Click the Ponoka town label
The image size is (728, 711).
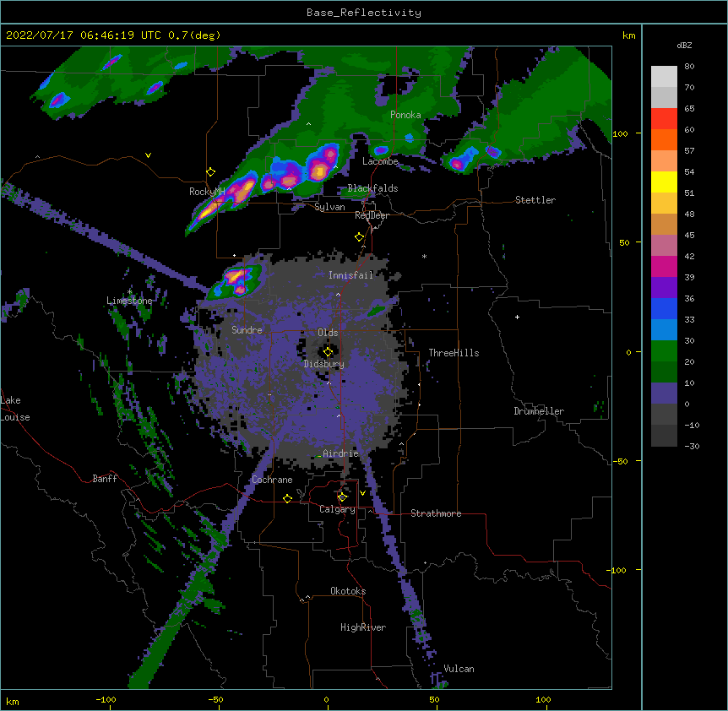point(405,115)
